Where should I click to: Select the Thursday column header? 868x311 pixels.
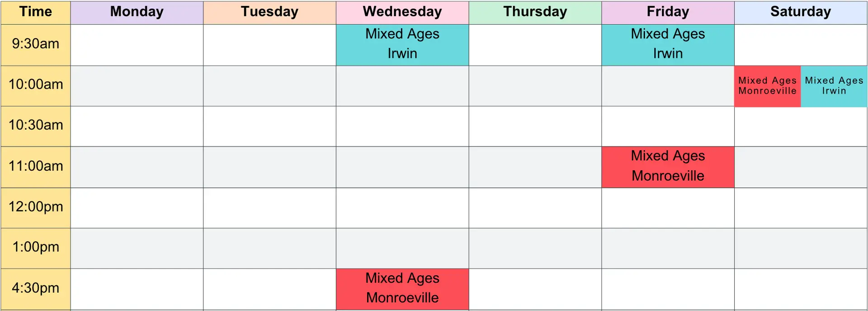(535, 12)
